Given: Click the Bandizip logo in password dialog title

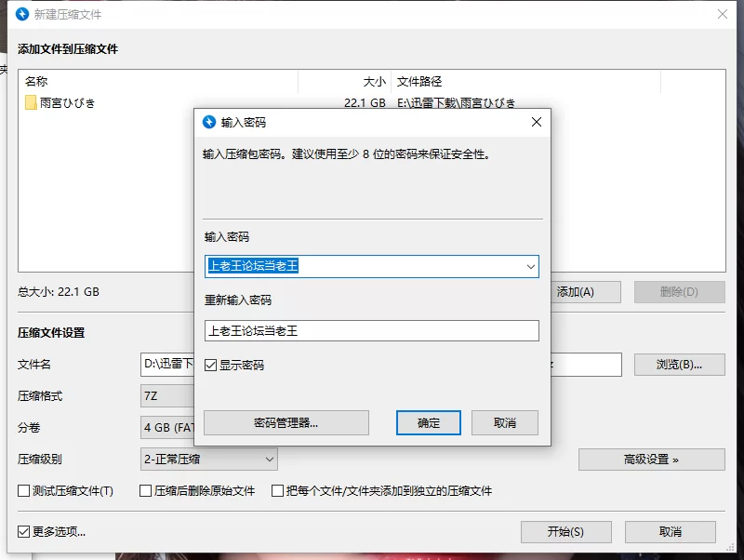Looking at the screenshot, I should (x=209, y=122).
